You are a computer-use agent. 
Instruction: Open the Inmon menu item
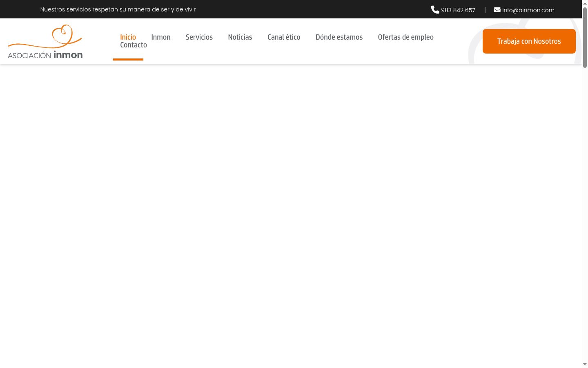coord(161,37)
